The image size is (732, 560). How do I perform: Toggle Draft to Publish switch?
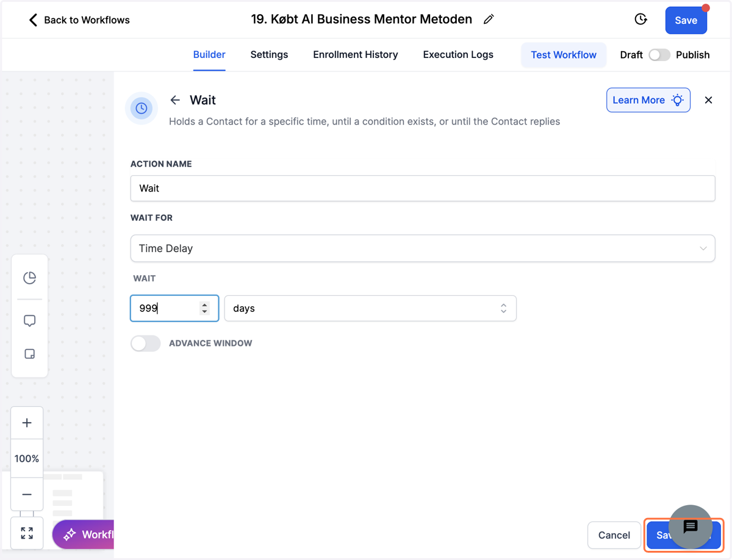pyautogui.click(x=659, y=55)
